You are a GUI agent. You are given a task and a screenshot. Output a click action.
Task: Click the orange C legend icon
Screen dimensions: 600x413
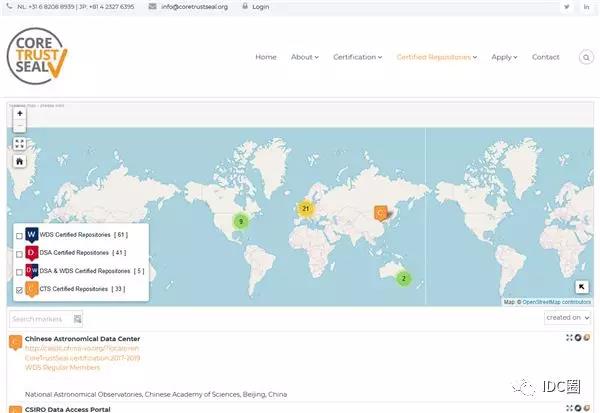[32, 289]
